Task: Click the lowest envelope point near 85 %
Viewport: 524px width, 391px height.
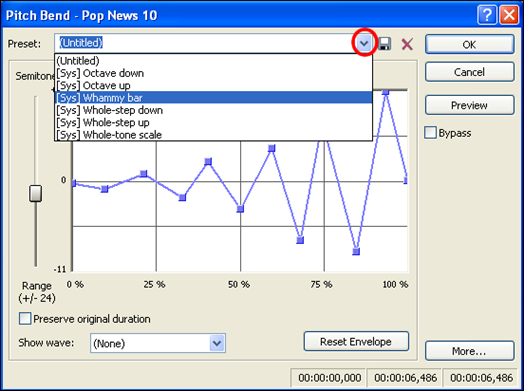Action: [356, 251]
